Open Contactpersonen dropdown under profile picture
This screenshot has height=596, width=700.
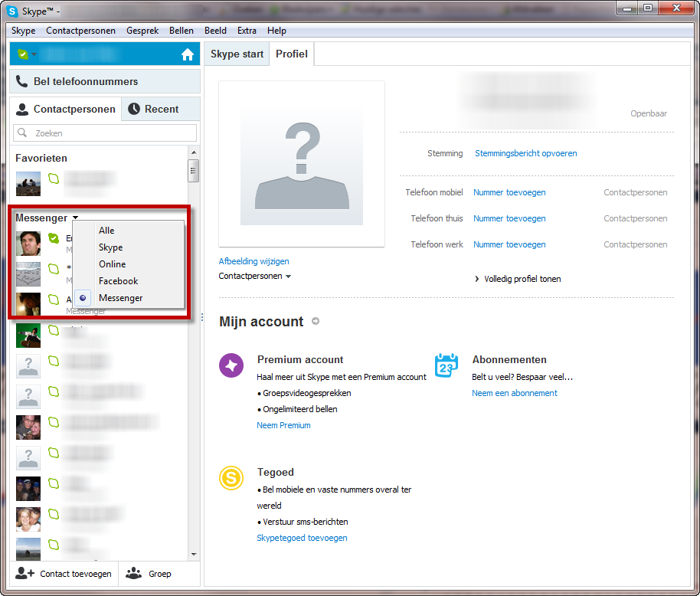(254, 276)
